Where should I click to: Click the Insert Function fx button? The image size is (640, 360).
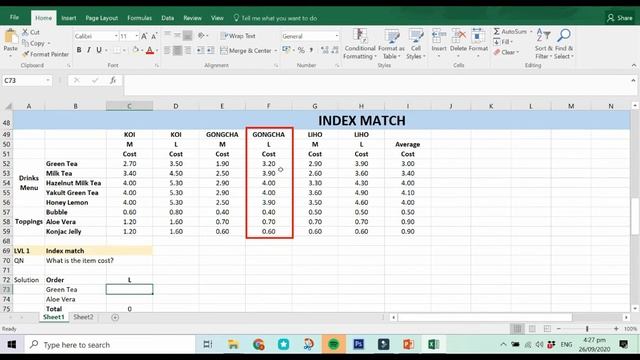click(113, 80)
